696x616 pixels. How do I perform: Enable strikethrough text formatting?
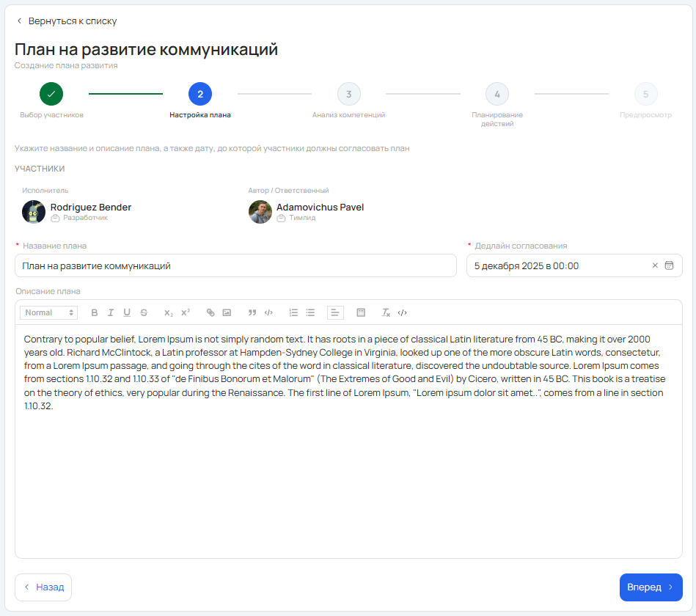point(144,312)
